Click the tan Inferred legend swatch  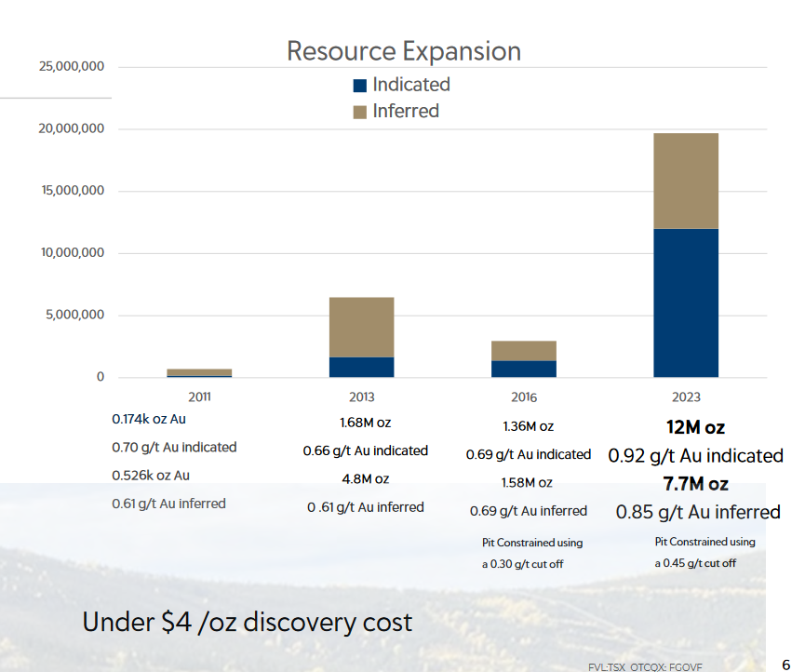pos(359,112)
